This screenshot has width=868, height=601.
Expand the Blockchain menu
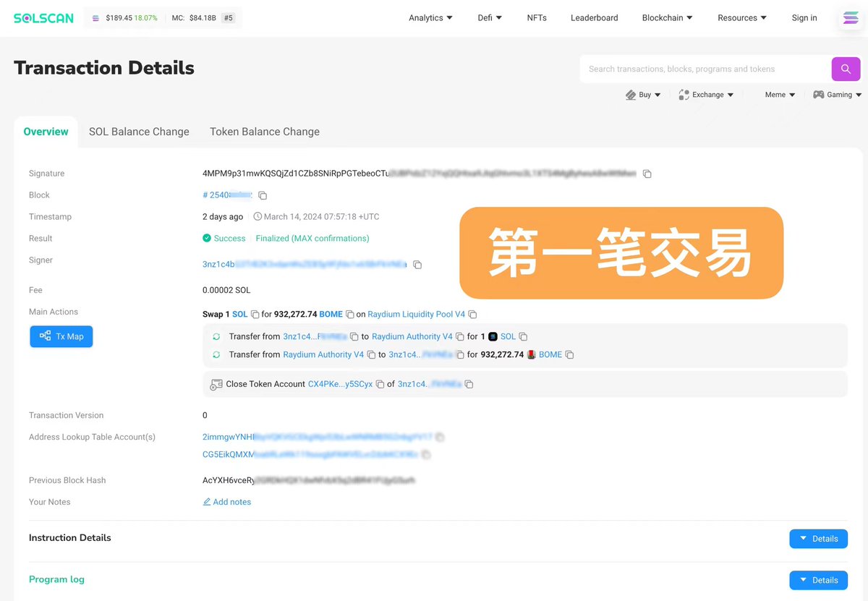click(668, 18)
